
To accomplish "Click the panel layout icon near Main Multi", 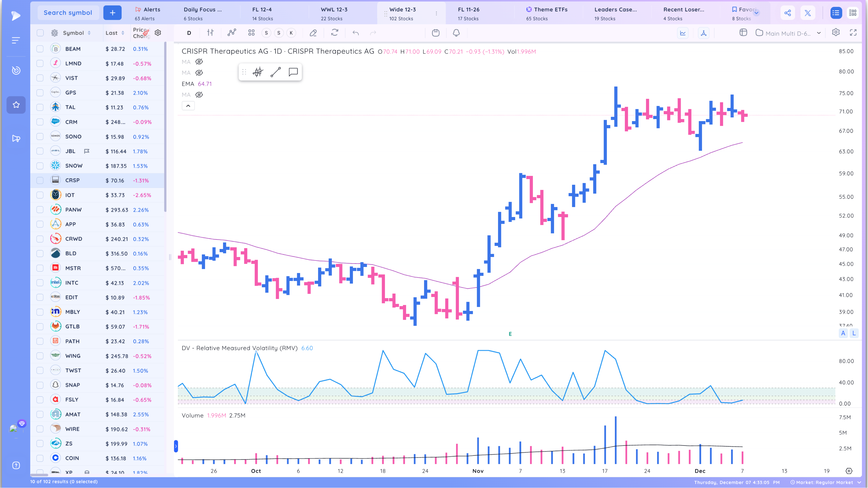I will (x=743, y=33).
